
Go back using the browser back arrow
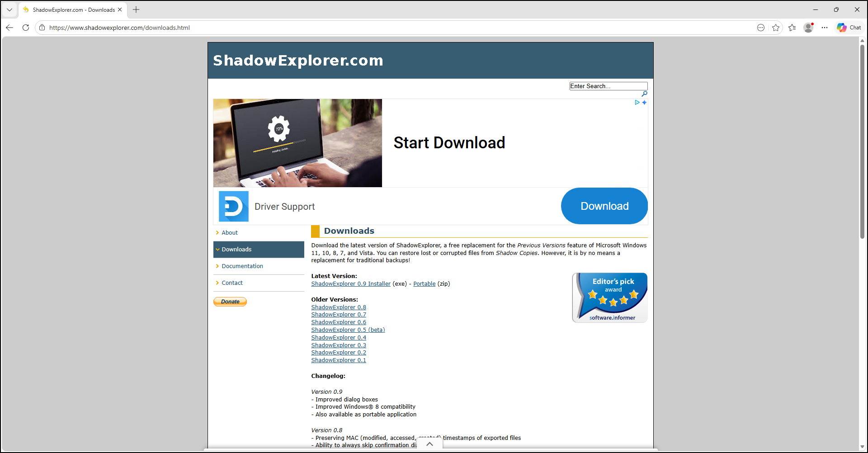click(x=9, y=28)
